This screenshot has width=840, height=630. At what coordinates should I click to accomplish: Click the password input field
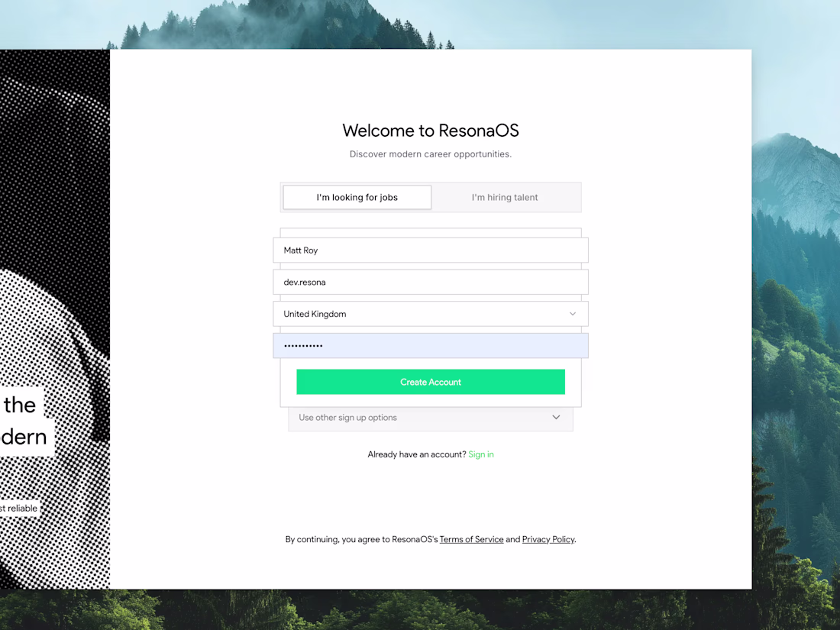tap(431, 345)
